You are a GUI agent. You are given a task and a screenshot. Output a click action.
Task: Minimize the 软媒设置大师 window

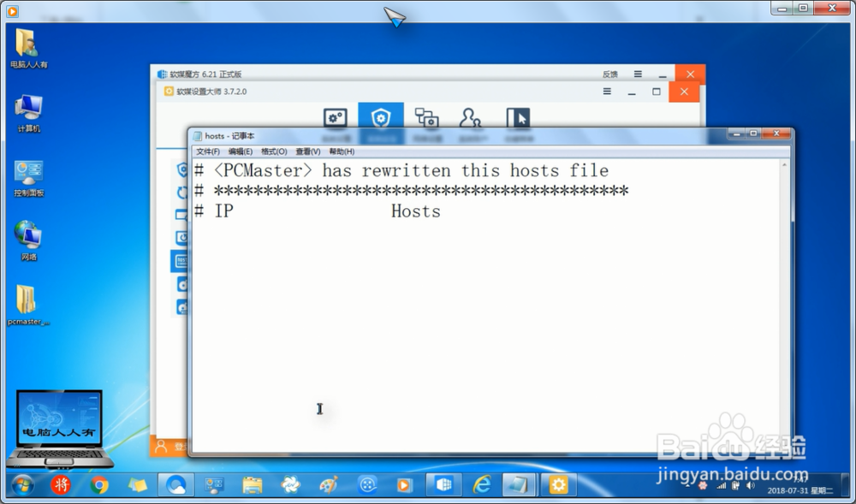tap(632, 92)
